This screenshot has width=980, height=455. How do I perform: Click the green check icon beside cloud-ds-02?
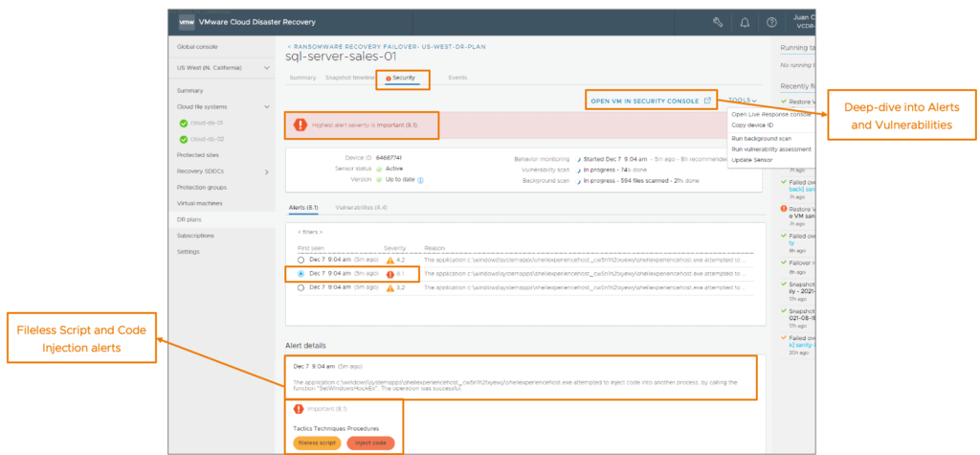(183, 140)
